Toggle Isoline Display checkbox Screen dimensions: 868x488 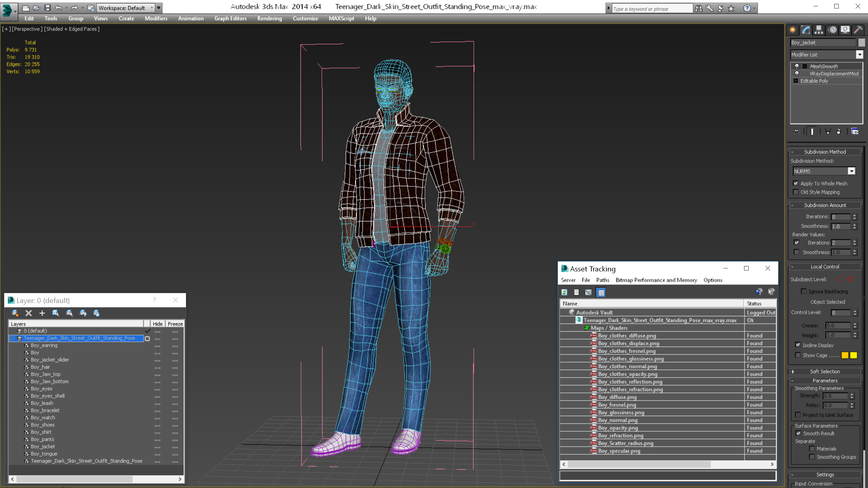click(798, 345)
